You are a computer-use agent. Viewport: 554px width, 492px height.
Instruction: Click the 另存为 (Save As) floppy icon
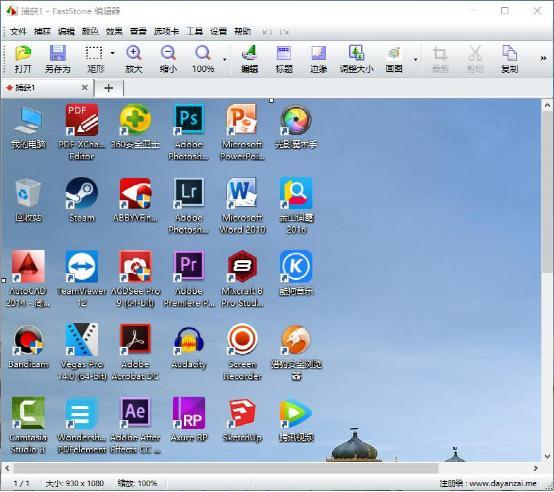click(x=58, y=53)
